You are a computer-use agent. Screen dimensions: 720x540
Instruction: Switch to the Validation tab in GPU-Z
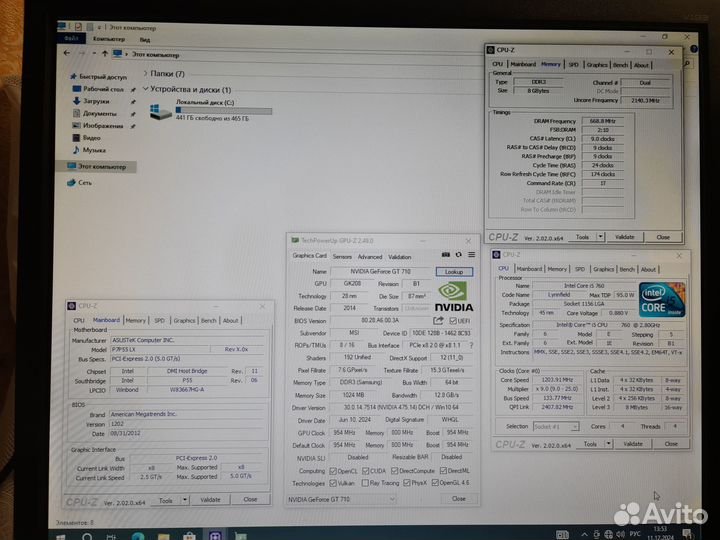[399, 257]
